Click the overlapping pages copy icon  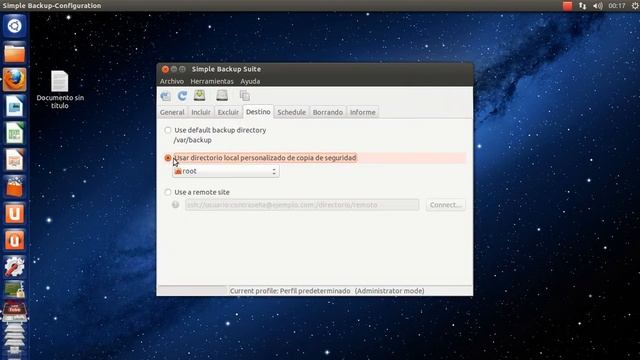[x=244, y=96]
